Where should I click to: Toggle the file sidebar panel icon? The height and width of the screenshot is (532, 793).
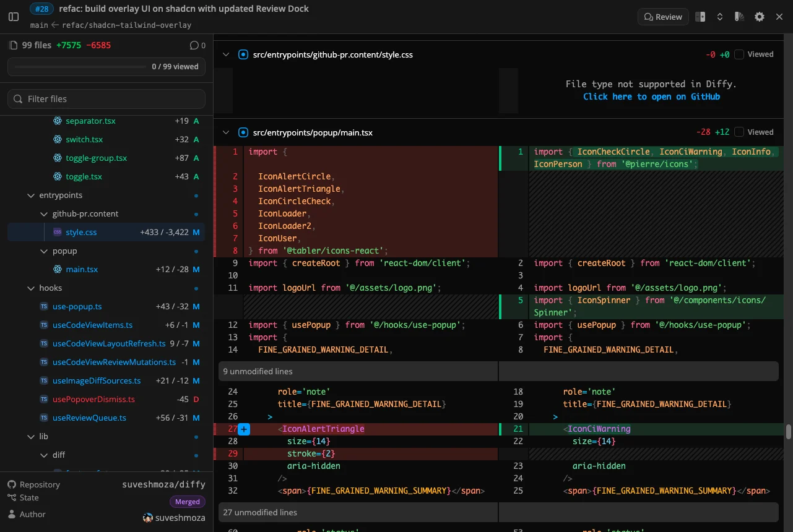[x=14, y=17]
